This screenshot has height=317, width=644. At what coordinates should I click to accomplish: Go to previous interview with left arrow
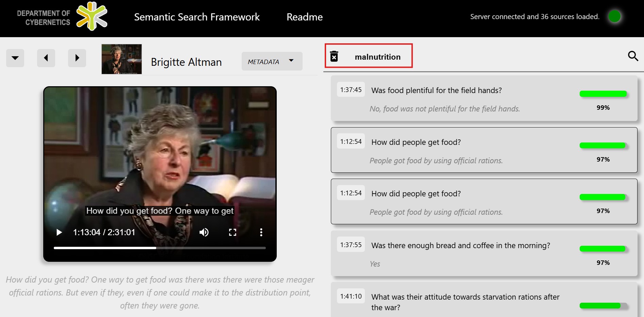pyautogui.click(x=46, y=58)
